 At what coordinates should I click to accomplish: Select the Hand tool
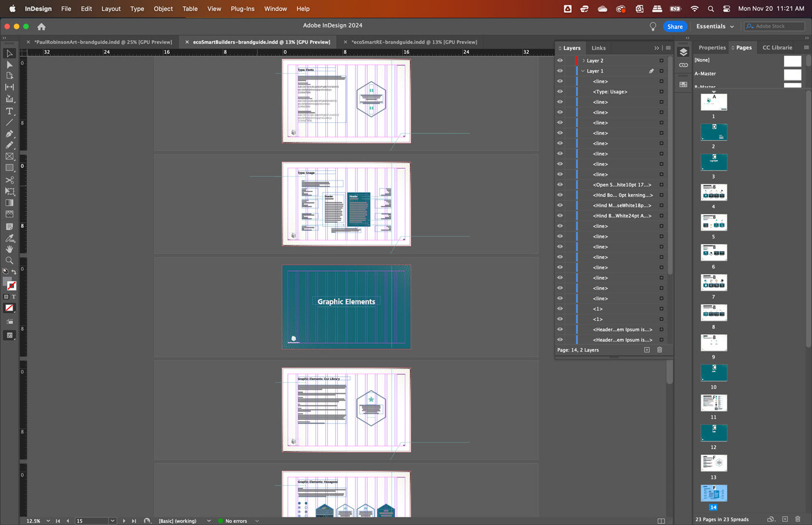click(9, 249)
